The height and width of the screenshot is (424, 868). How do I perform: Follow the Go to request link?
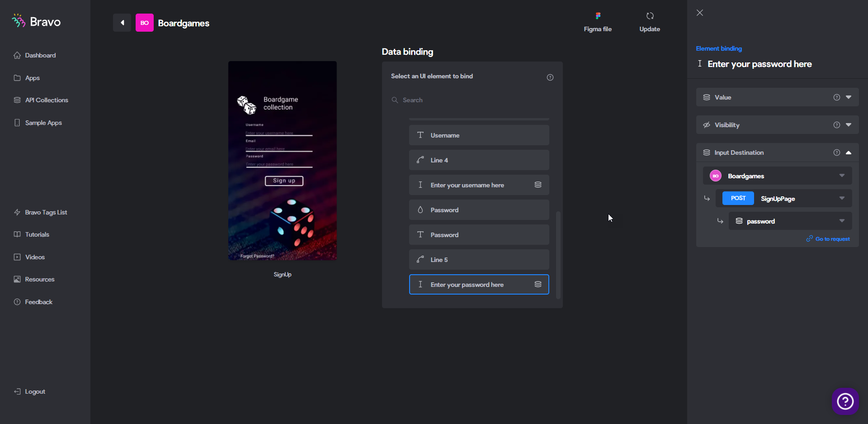(x=828, y=239)
